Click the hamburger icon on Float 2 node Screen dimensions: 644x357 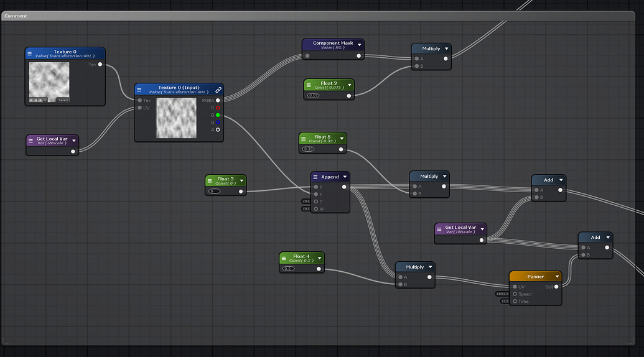pos(308,85)
